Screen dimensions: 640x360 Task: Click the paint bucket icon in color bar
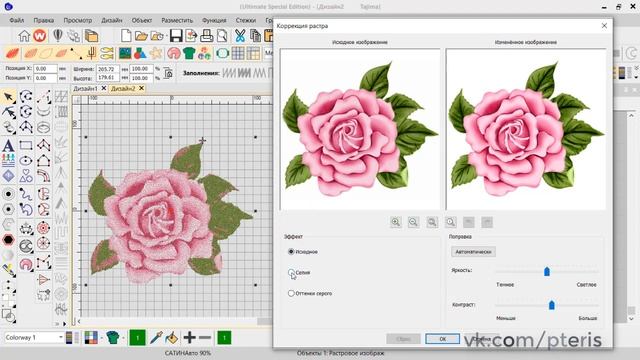click(172, 338)
